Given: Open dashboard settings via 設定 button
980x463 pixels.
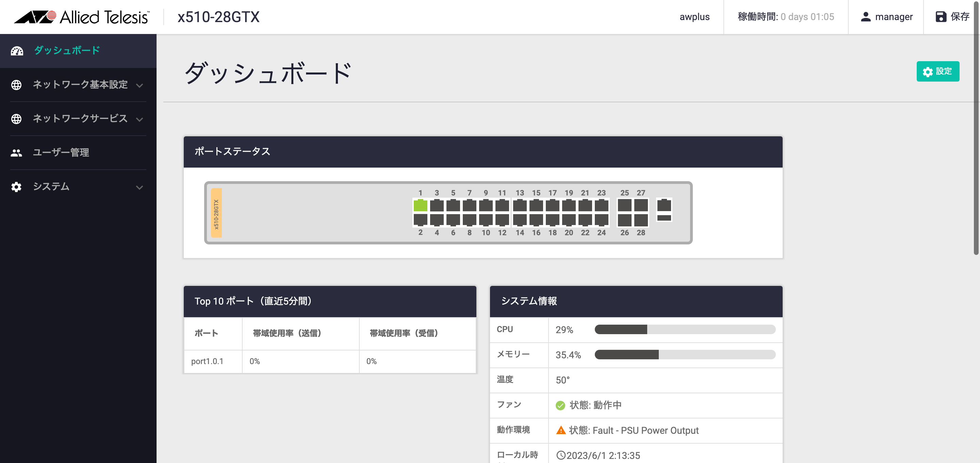Looking at the screenshot, I should tap(938, 71).
